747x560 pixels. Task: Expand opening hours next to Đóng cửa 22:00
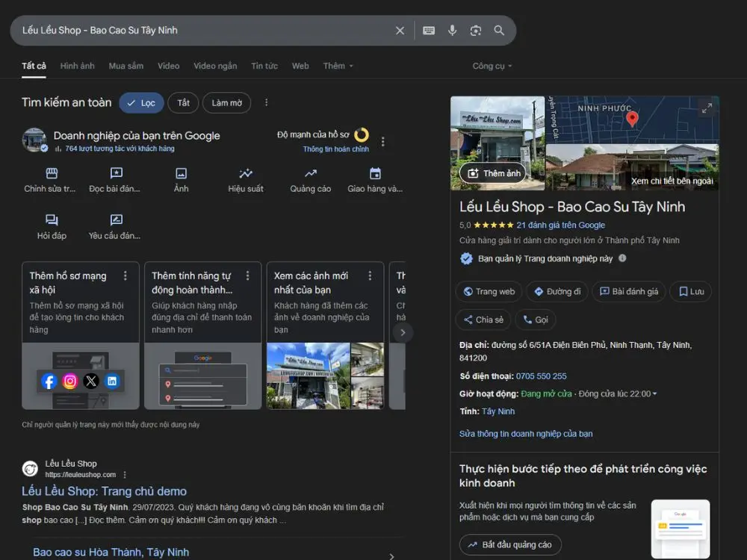[655, 393]
